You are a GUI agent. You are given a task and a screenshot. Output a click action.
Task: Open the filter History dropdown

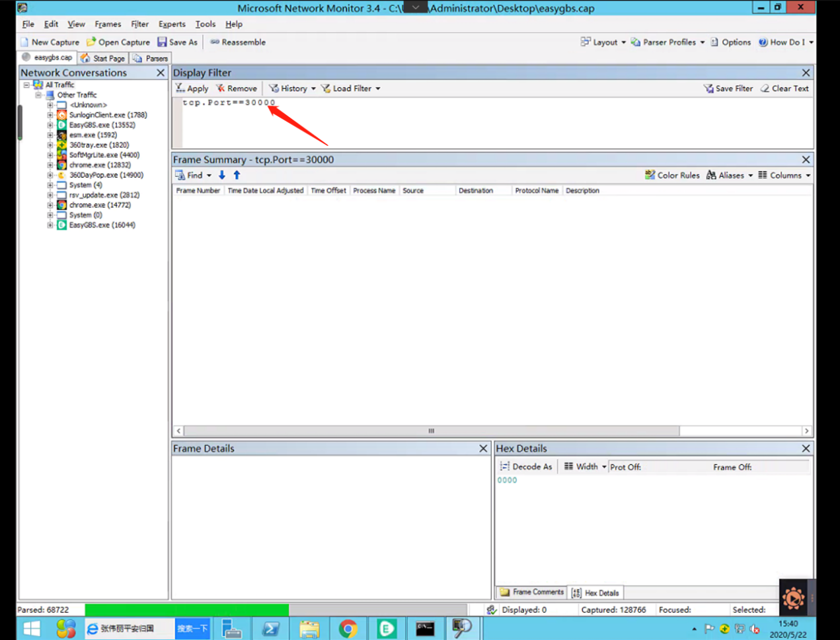[291, 89]
